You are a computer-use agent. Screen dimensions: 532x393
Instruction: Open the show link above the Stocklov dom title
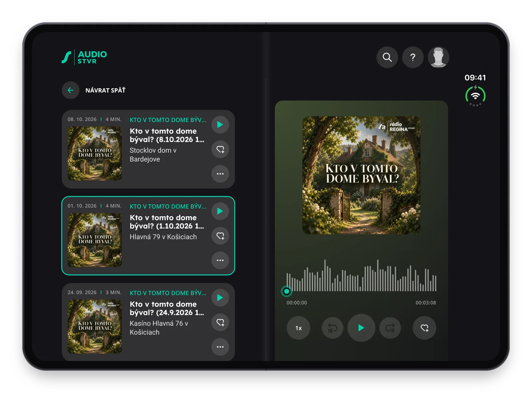tap(168, 120)
